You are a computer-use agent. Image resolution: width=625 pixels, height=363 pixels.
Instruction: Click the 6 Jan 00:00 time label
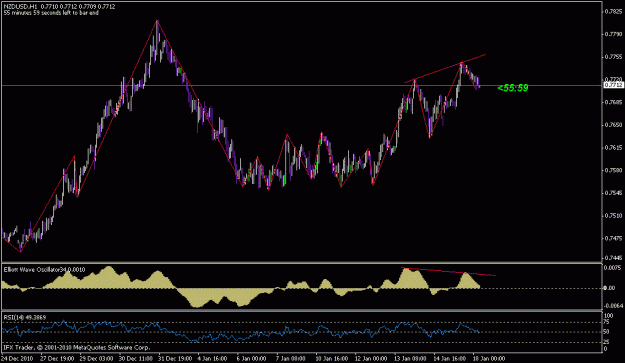click(252, 358)
